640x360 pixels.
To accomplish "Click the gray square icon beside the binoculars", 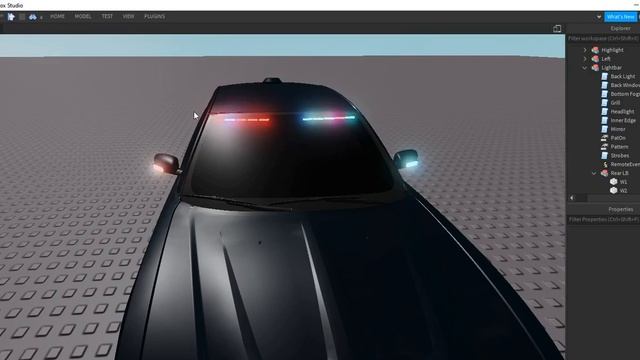I will (22, 17).
